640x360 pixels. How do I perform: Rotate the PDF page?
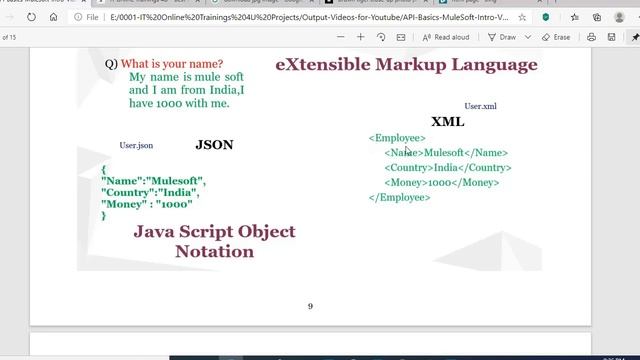[381, 37]
